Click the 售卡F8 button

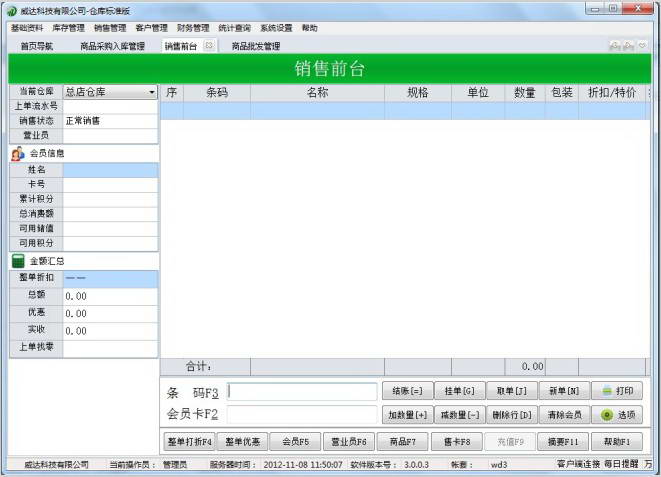click(x=457, y=442)
